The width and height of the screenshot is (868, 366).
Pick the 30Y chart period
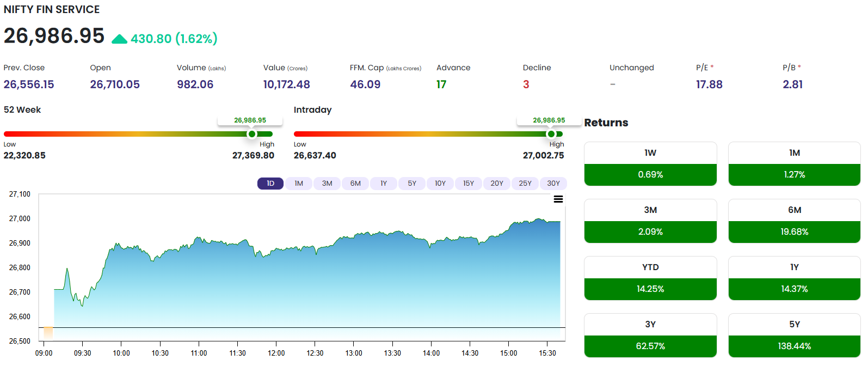553,184
